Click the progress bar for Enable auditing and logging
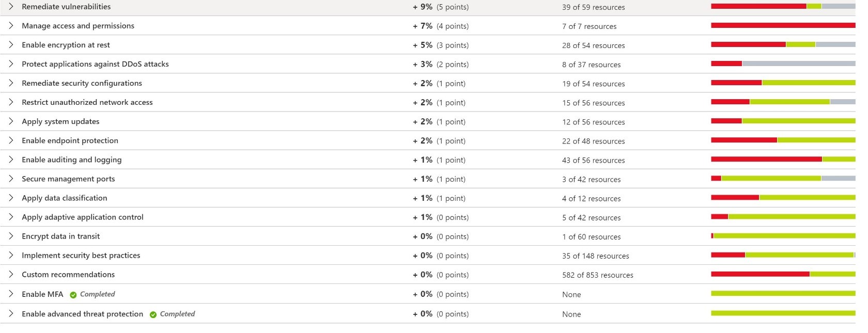Image resolution: width=868 pixels, height=333 pixels. click(x=783, y=158)
